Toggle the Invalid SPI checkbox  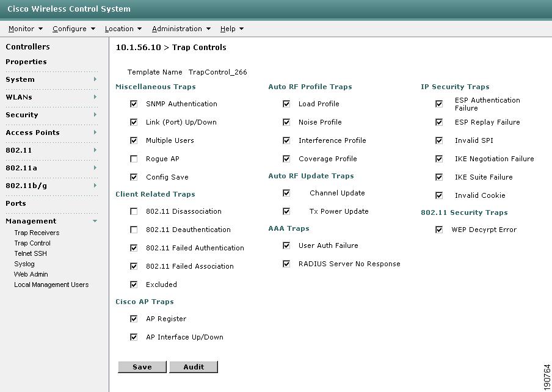(439, 140)
